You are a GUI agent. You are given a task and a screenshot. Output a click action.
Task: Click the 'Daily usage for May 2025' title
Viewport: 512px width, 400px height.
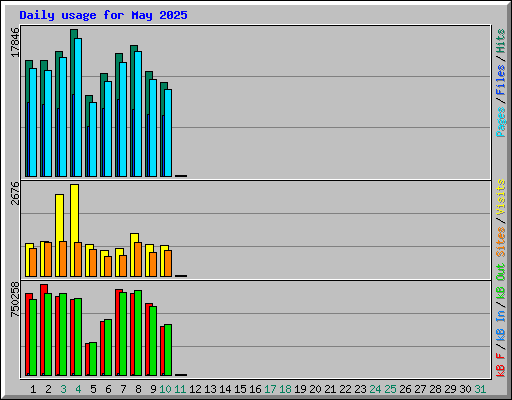coord(103,15)
